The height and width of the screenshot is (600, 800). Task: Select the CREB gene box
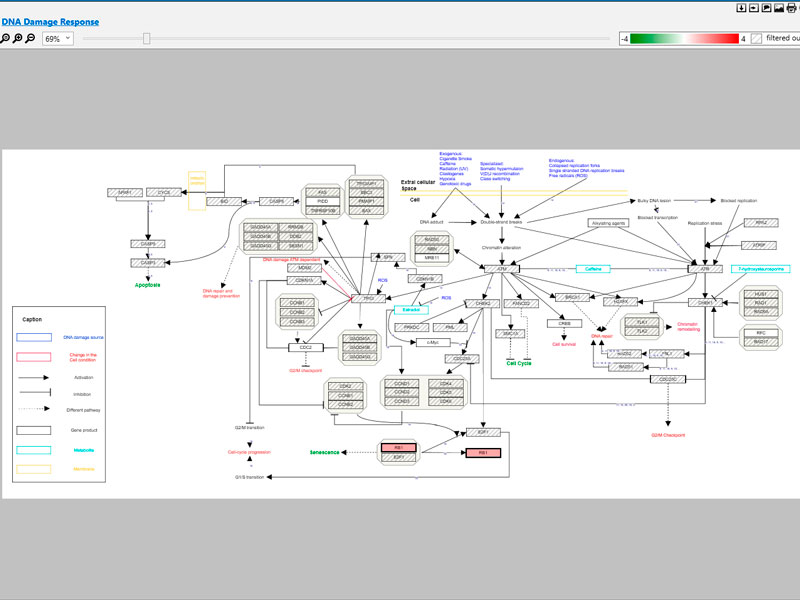(564, 323)
